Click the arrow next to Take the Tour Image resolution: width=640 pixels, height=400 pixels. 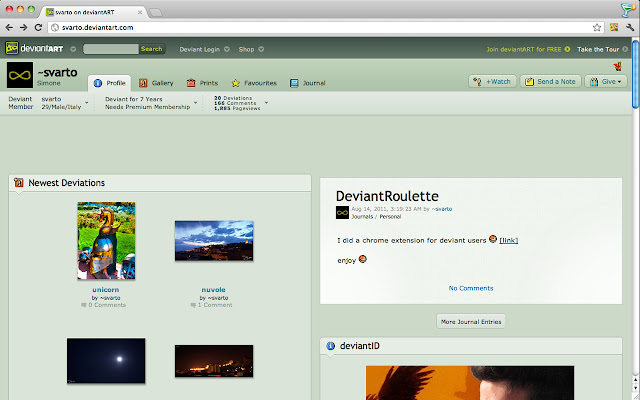(625, 49)
